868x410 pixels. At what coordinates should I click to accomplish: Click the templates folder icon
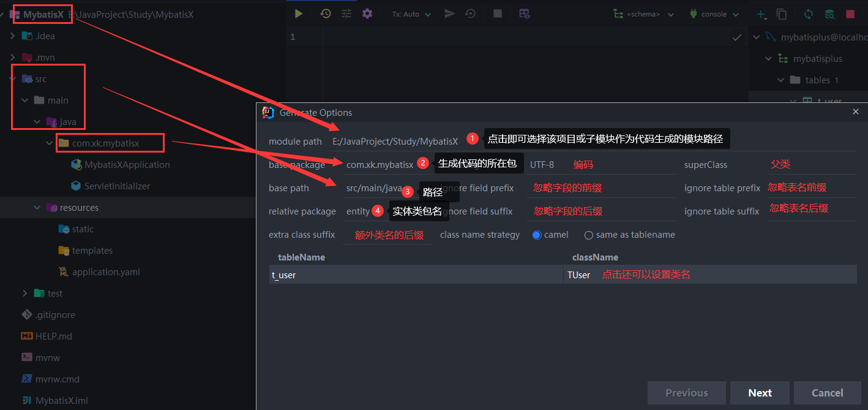[64, 250]
